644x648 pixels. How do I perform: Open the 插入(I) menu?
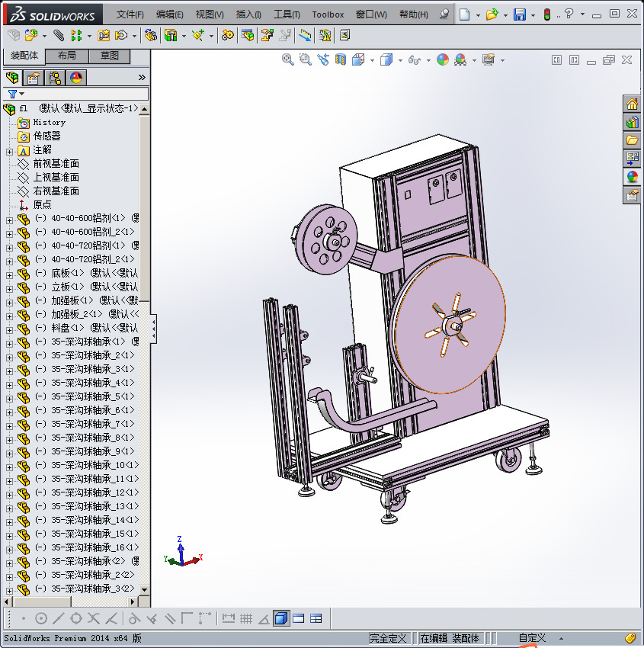coord(248,14)
